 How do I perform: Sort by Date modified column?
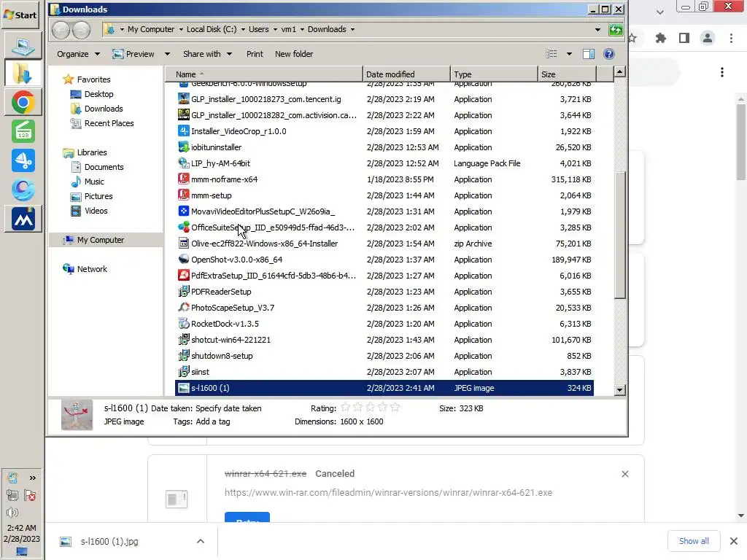tap(406, 74)
